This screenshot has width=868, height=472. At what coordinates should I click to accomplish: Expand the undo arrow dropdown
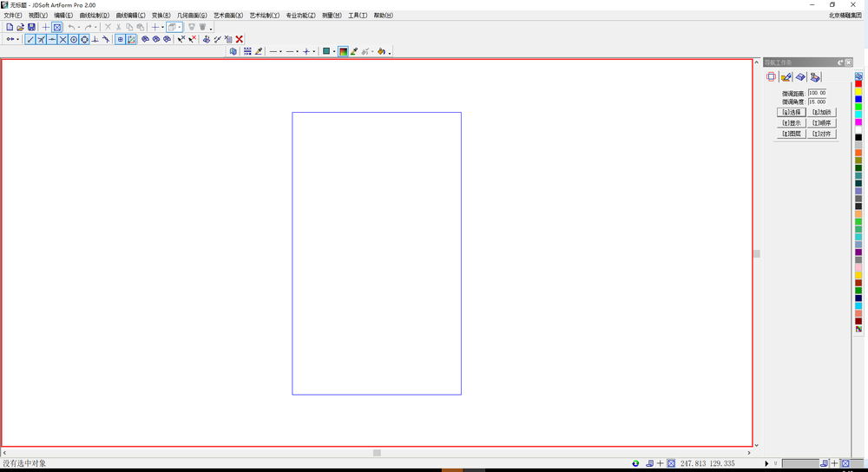click(x=79, y=27)
